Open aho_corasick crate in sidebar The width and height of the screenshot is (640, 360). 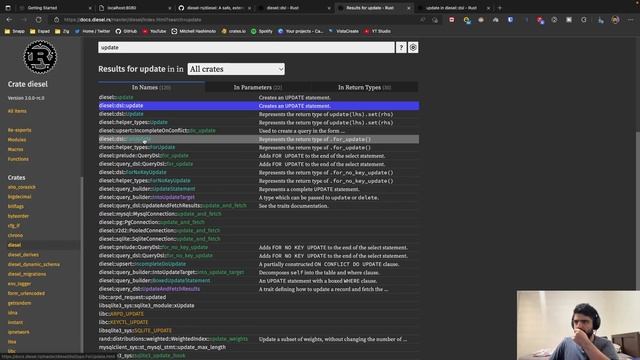[x=22, y=187]
